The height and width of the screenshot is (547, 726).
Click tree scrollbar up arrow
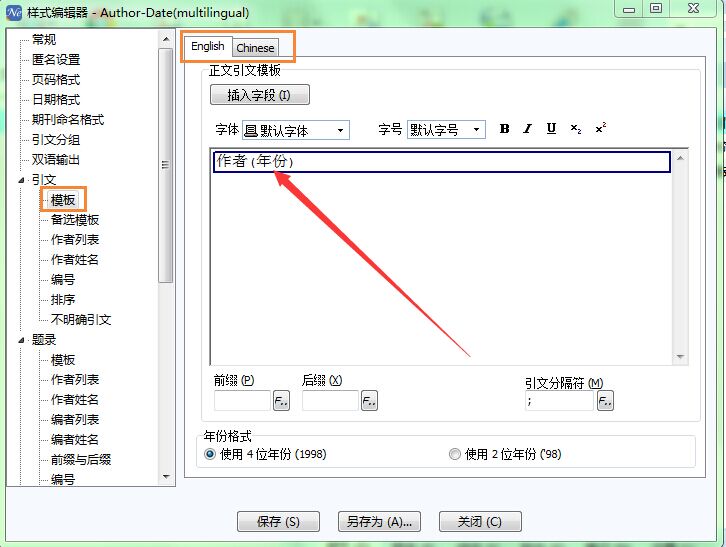click(x=166, y=39)
